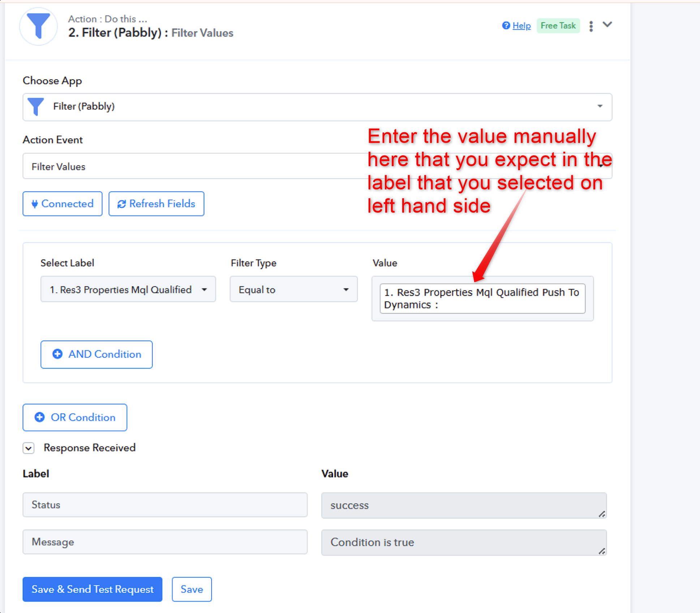This screenshot has width=700, height=613.
Task: Click Save & Send Test Request
Action: (x=92, y=589)
